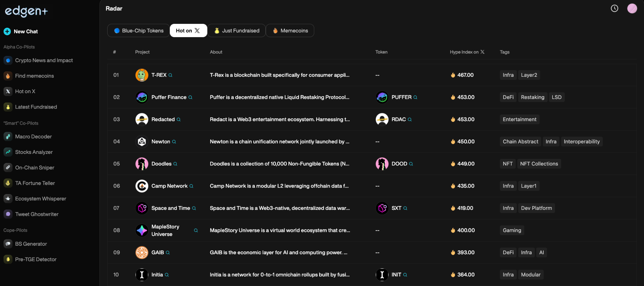
Task: Open the Pre-TGE Detector co-pilot
Action: pos(36,259)
